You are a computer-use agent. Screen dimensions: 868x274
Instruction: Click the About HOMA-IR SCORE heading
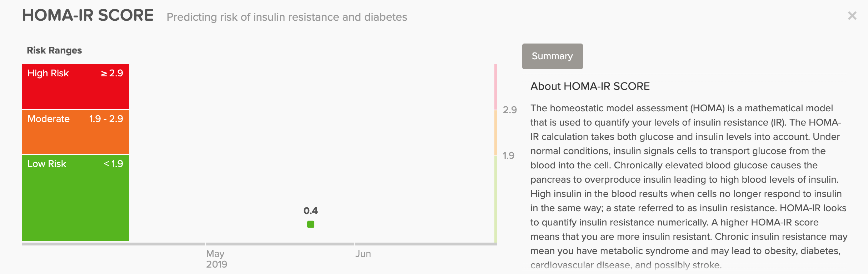point(590,86)
